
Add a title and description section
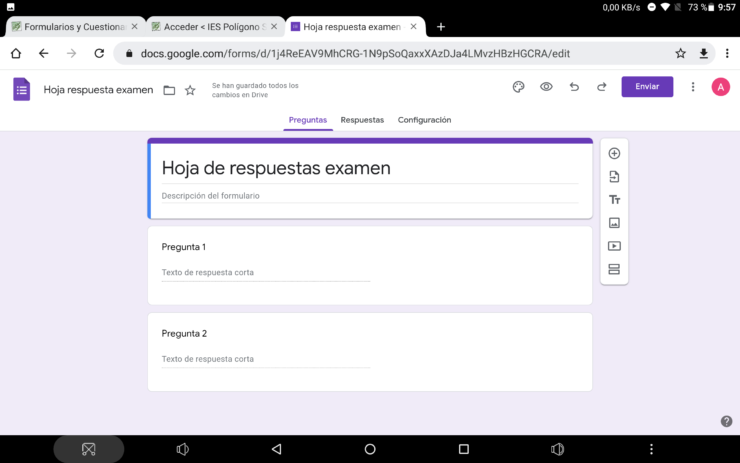pos(614,200)
